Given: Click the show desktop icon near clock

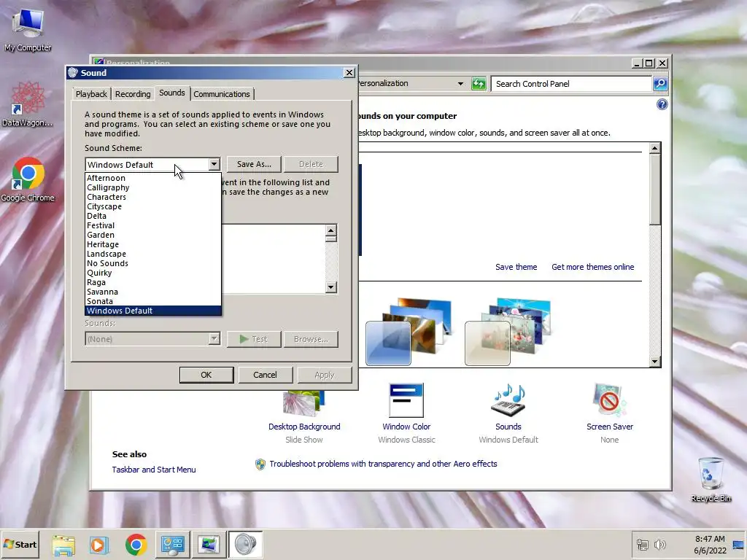Looking at the screenshot, I should click(x=738, y=545).
